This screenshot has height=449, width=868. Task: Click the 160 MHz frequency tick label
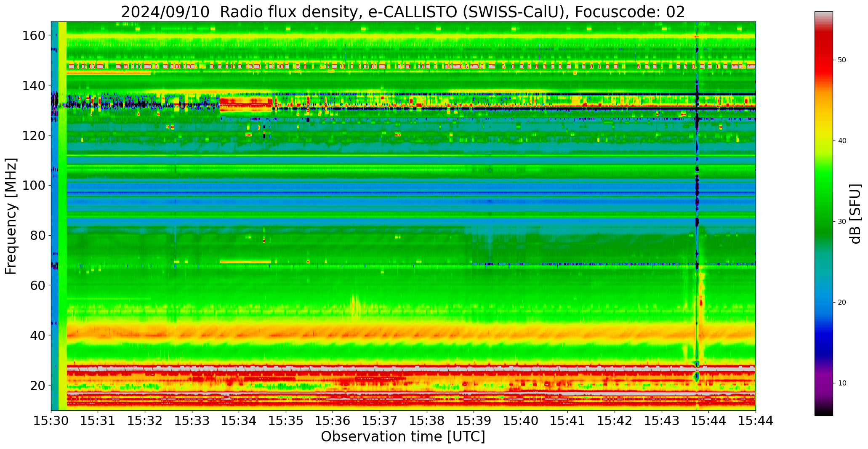[x=34, y=36]
